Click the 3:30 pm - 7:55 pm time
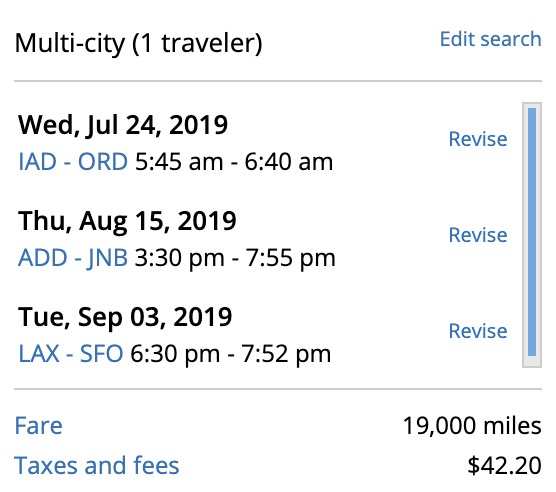Screen dimensions: 556x492 click(x=235, y=258)
